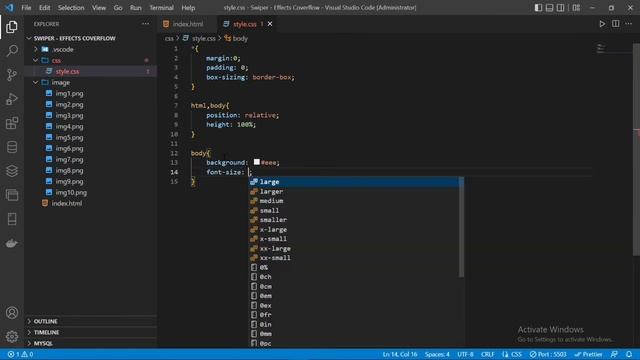Open the remote window feed icon in status bar
Viewport: 640px width, 360px height.
(614, 354)
